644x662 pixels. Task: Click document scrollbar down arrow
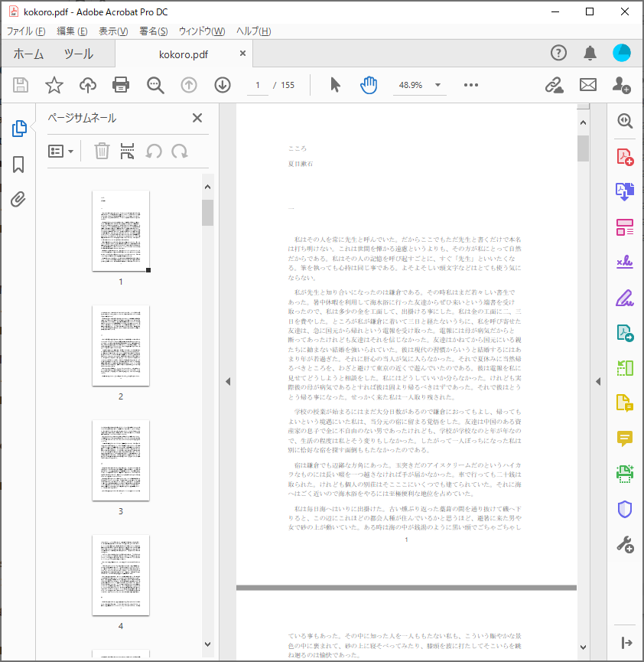[584, 647]
